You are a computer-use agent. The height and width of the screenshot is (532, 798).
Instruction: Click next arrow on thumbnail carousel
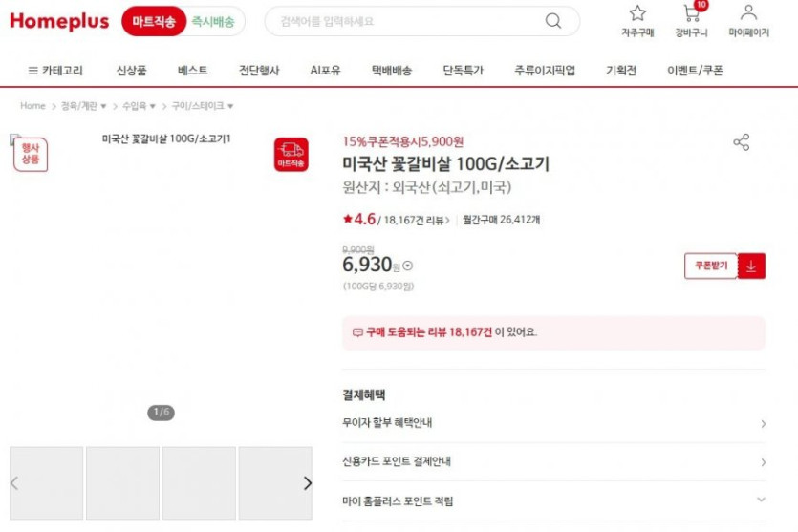point(307,483)
